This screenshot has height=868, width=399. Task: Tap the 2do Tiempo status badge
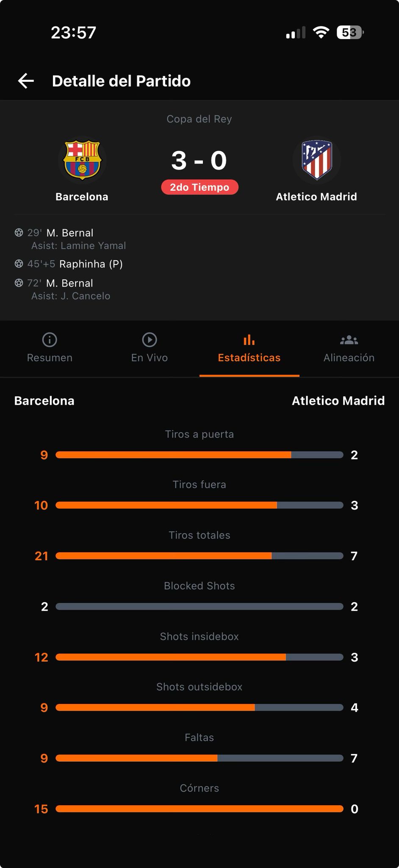click(199, 187)
